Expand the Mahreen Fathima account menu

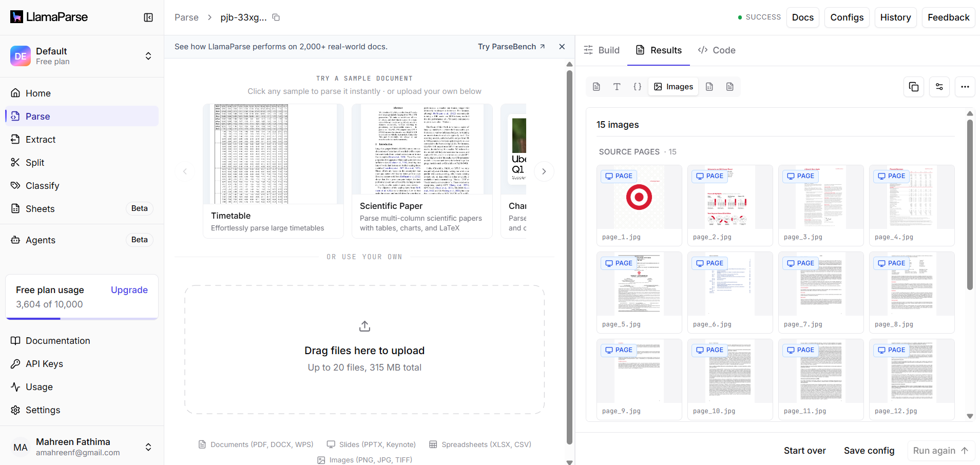(x=82, y=447)
